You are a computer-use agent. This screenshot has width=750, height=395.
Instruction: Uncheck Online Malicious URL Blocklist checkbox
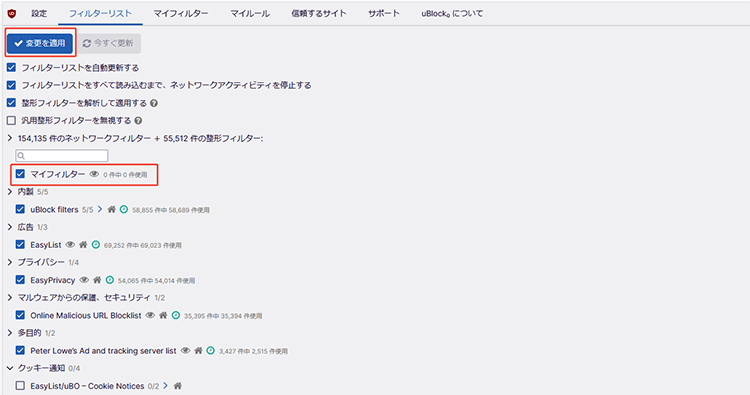click(x=20, y=315)
